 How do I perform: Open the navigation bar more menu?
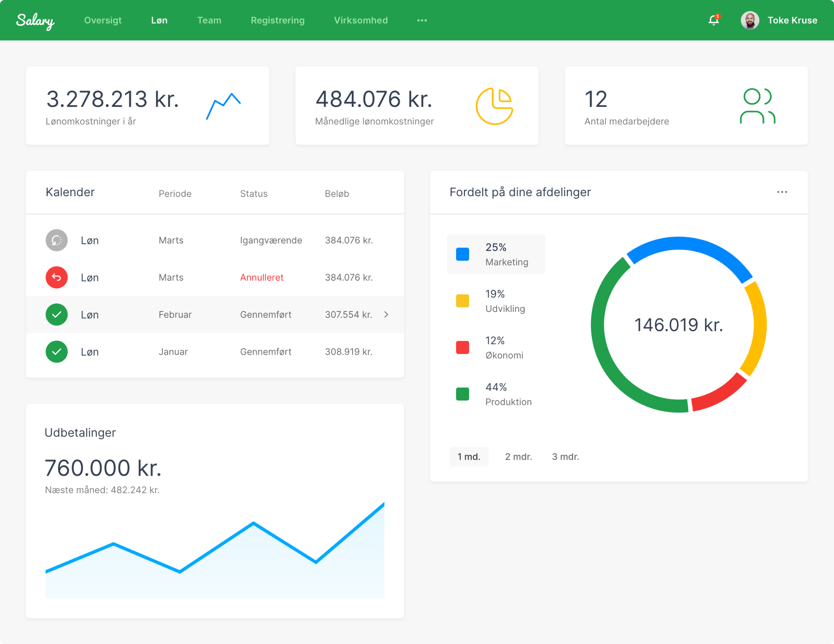point(421,20)
